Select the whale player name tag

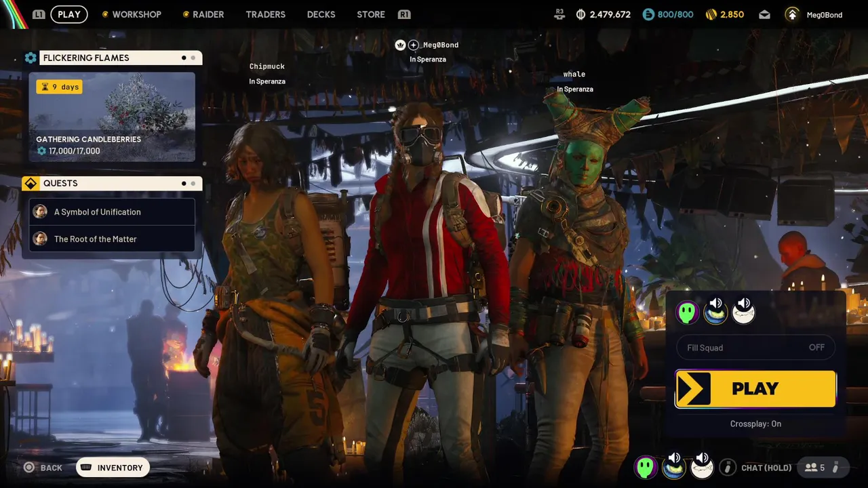tap(574, 74)
